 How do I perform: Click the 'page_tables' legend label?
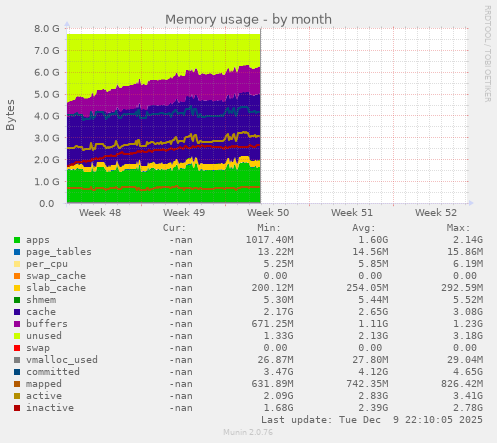click(x=59, y=252)
